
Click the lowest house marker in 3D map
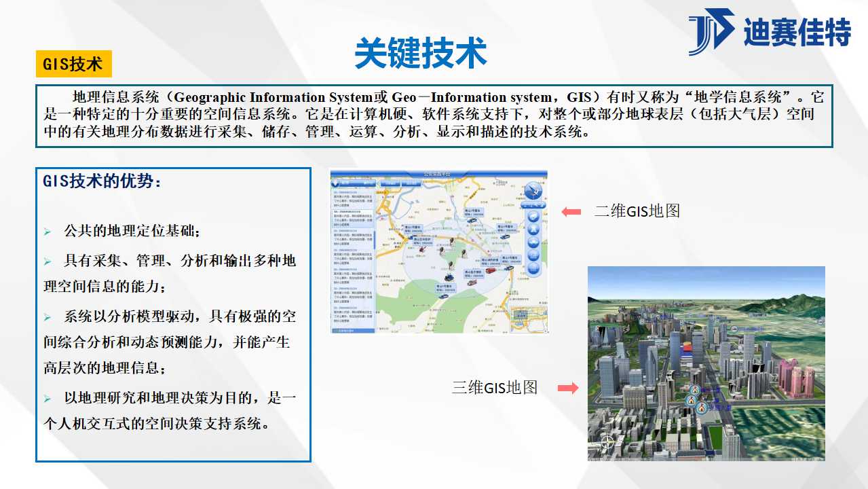click(701, 407)
